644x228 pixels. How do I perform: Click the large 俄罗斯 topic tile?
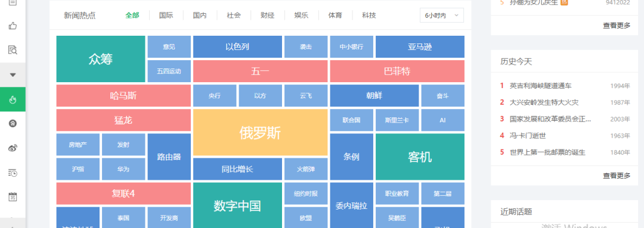tap(261, 132)
